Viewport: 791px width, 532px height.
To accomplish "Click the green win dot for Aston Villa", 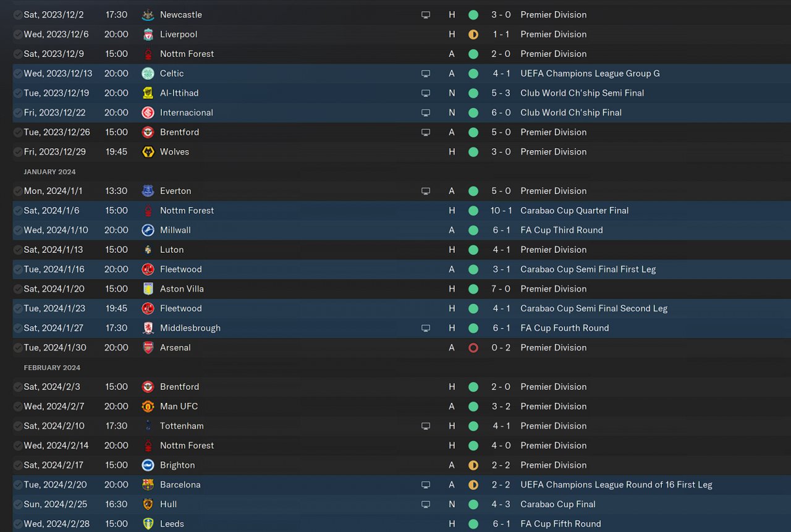I will [x=473, y=289].
